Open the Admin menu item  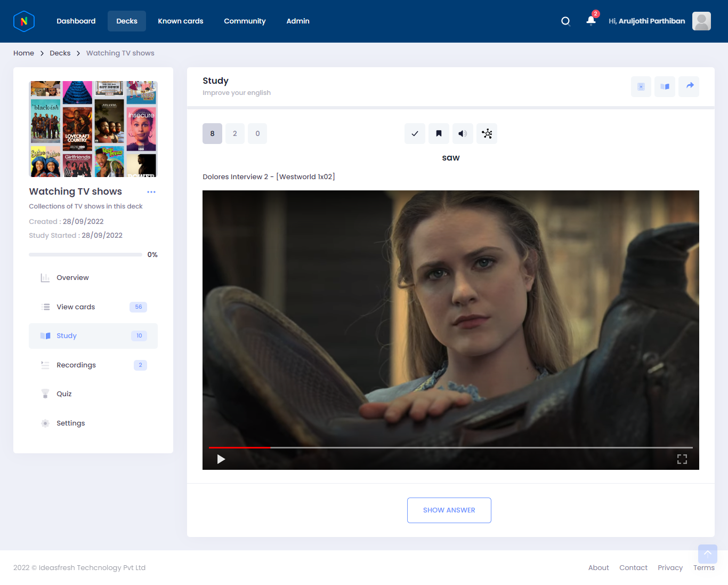coord(298,21)
